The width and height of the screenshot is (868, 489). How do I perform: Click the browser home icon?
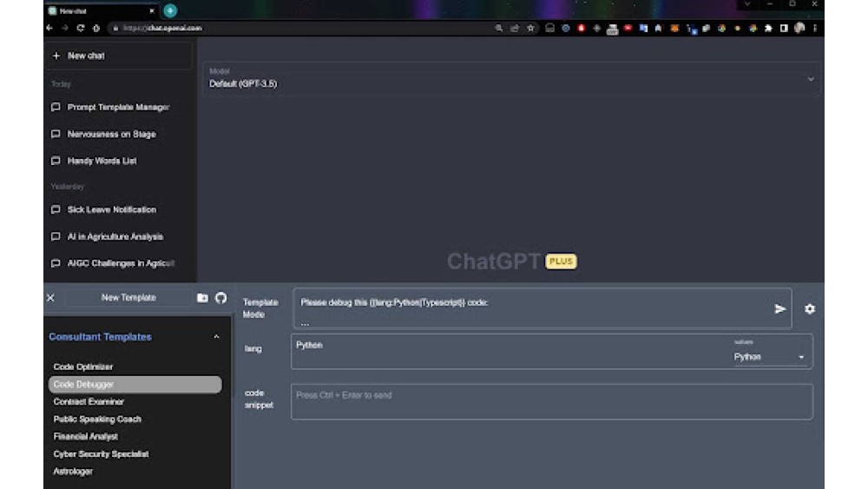96,28
